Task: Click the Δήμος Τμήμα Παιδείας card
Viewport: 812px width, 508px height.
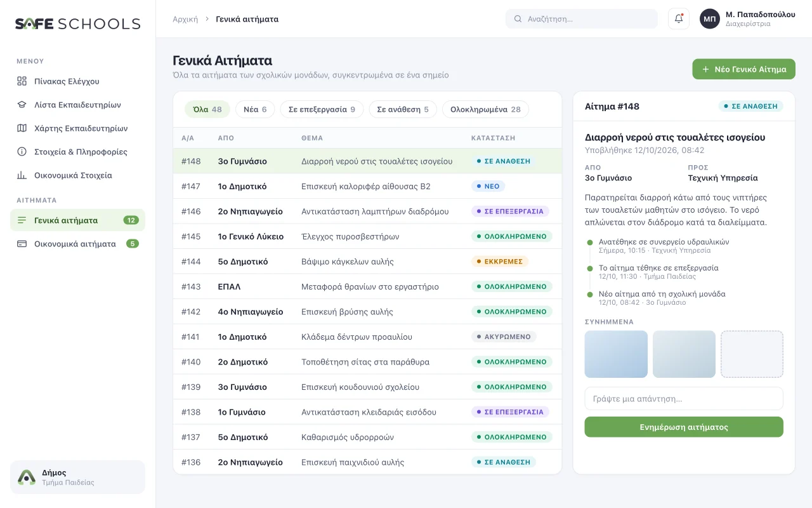Action: (x=77, y=478)
